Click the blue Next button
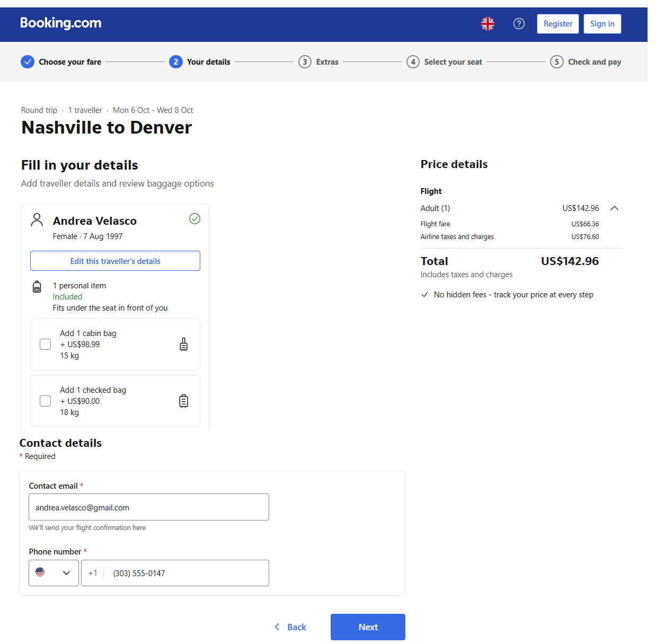Screen dimensions: 656x644 pyautogui.click(x=368, y=627)
